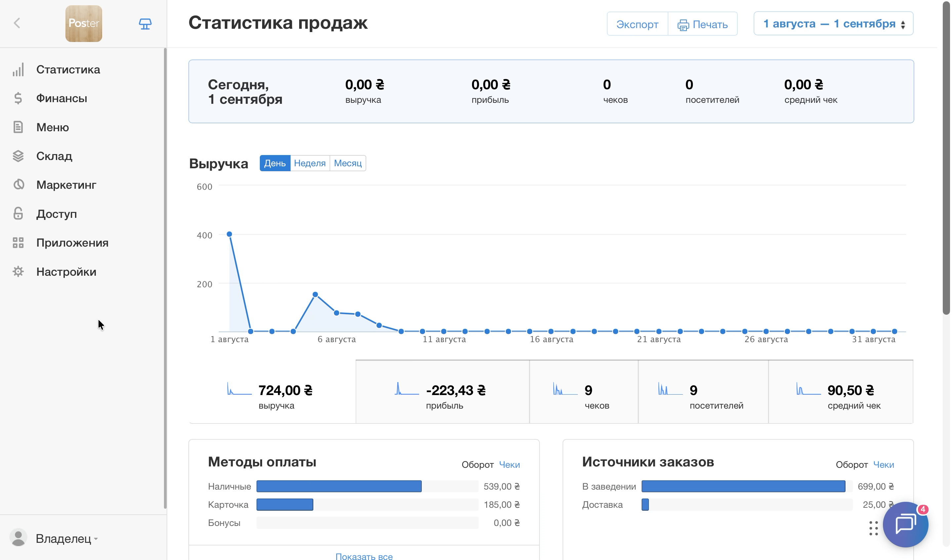Image resolution: width=952 pixels, height=560 pixels.
Task: Expand the Владелец account dropdown
Action: 67,539
